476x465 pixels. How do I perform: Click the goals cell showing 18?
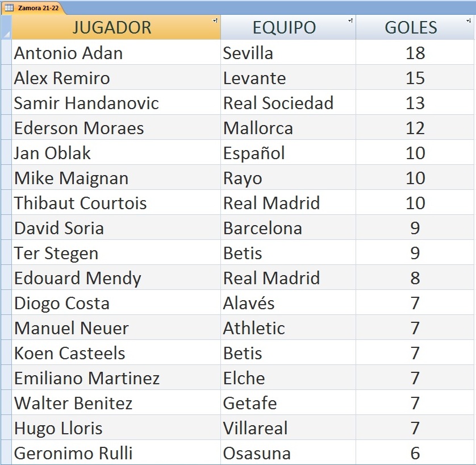click(x=415, y=52)
